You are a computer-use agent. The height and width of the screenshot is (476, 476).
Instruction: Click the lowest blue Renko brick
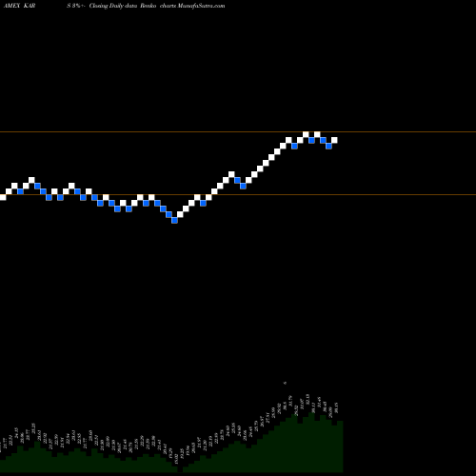[x=174, y=220]
